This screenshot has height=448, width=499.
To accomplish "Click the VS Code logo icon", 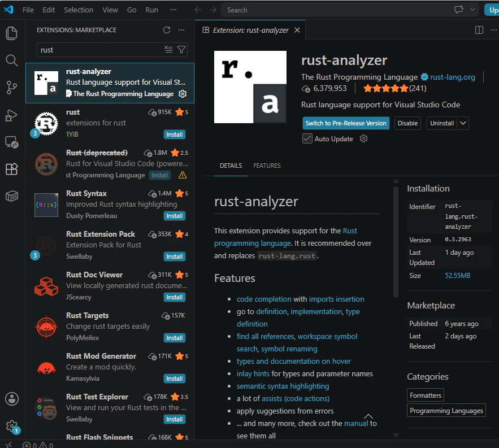I will tap(8, 10).
